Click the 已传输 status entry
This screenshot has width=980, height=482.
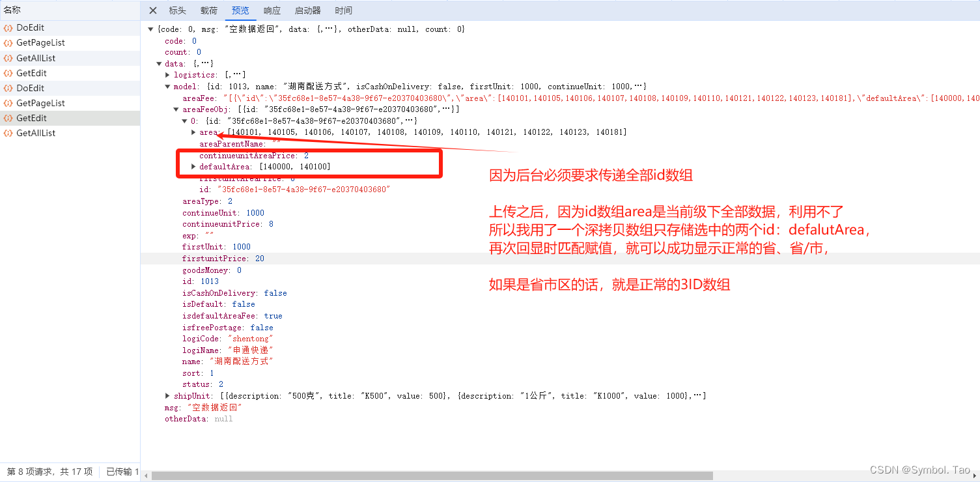[122, 472]
